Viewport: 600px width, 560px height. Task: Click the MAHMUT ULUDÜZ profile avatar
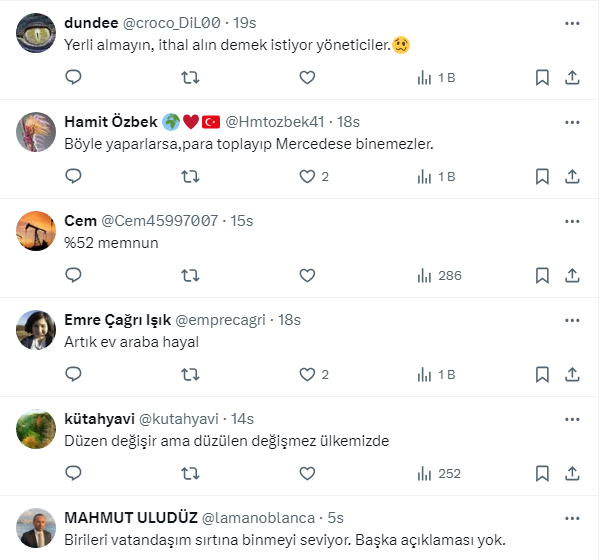pos(36,528)
